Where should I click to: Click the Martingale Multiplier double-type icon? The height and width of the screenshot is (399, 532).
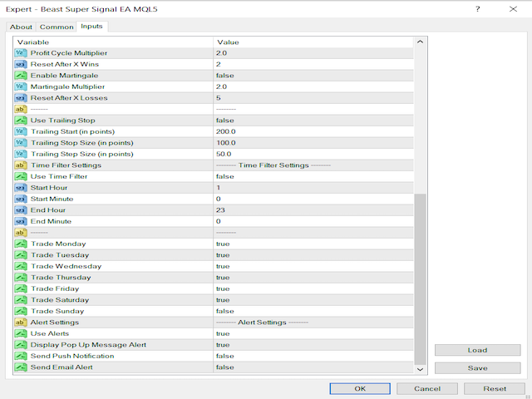21,86
